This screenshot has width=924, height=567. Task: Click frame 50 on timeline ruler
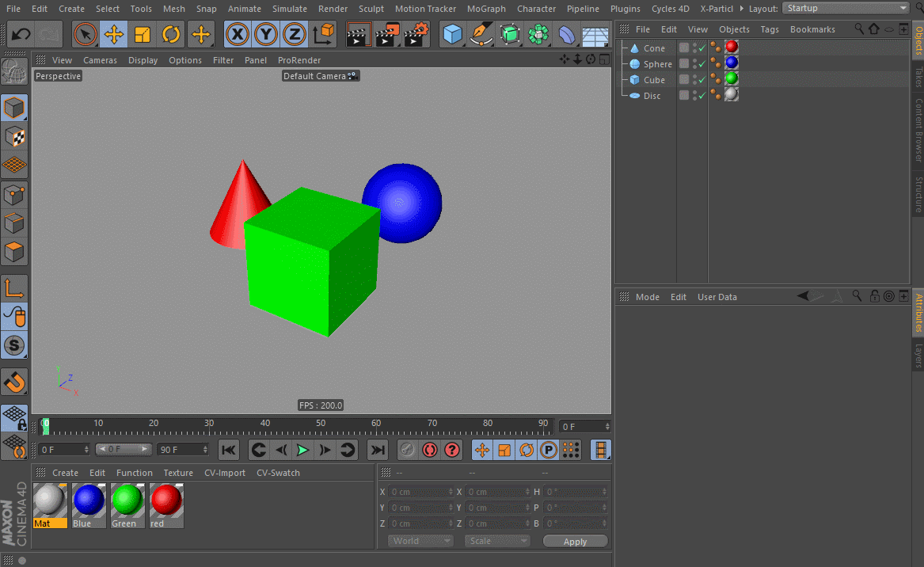321,427
